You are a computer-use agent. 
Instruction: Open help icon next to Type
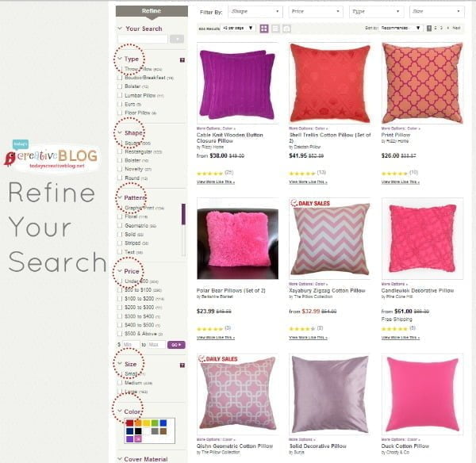tap(182, 60)
